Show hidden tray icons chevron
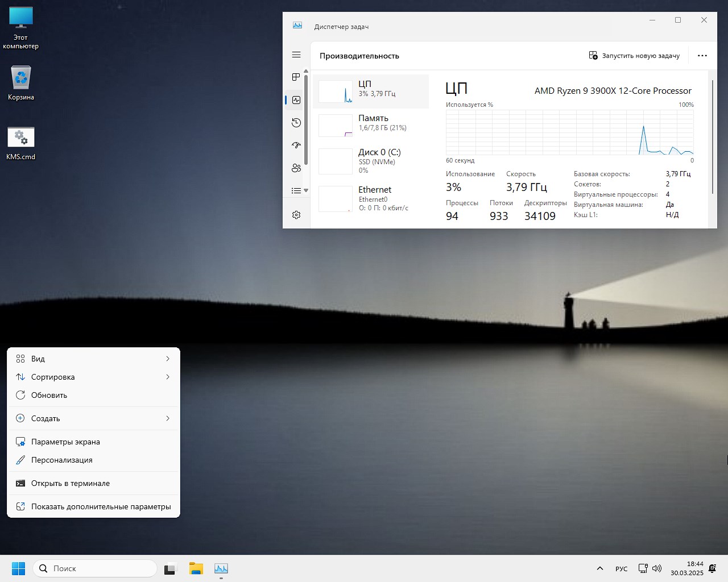Image resolution: width=728 pixels, height=582 pixels. 599,568
